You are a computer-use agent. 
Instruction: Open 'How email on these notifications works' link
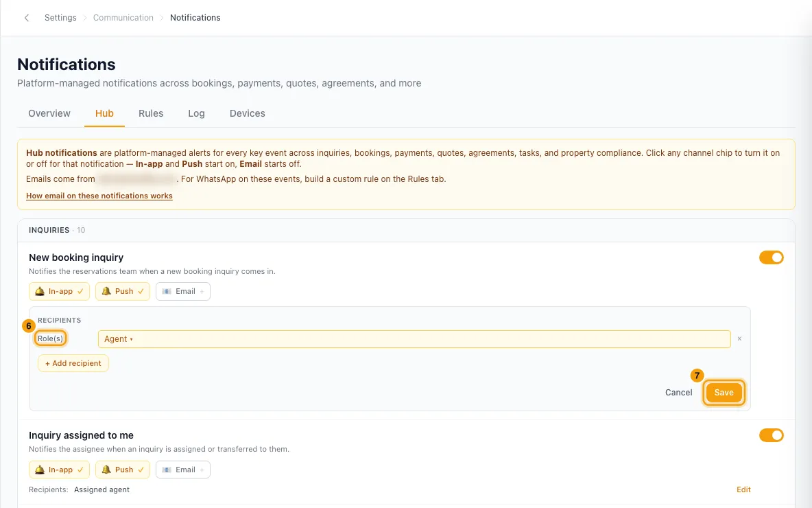(99, 196)
